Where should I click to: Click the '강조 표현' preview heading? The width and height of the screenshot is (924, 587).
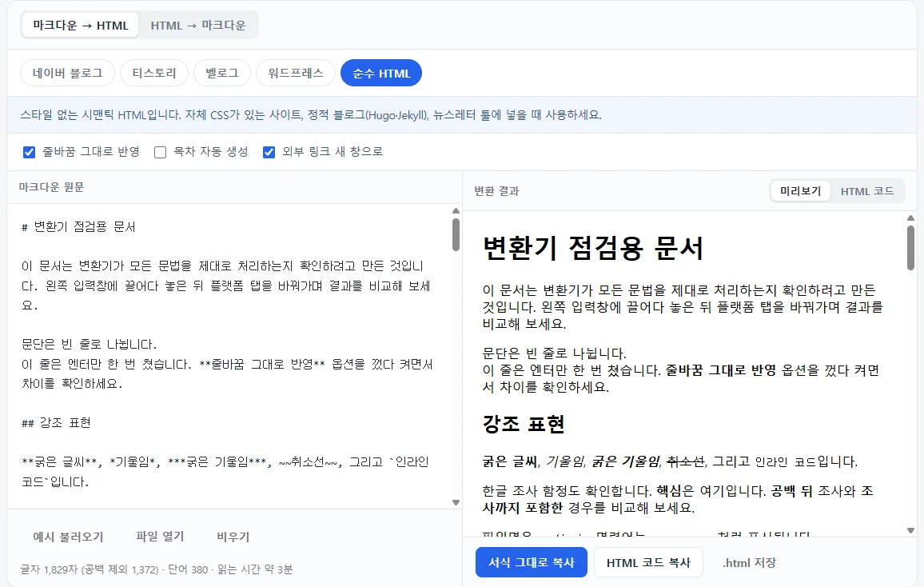click(524, 425)
